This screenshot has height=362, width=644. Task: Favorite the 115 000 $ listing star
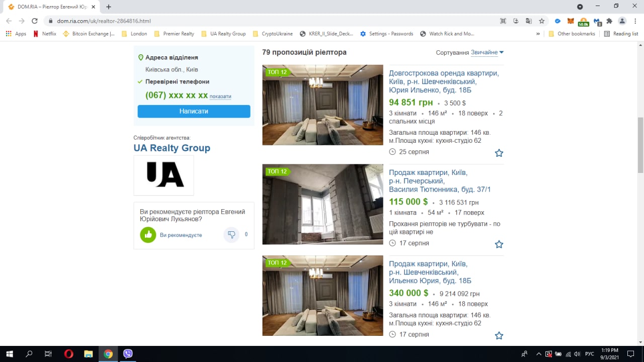point(499,244)
